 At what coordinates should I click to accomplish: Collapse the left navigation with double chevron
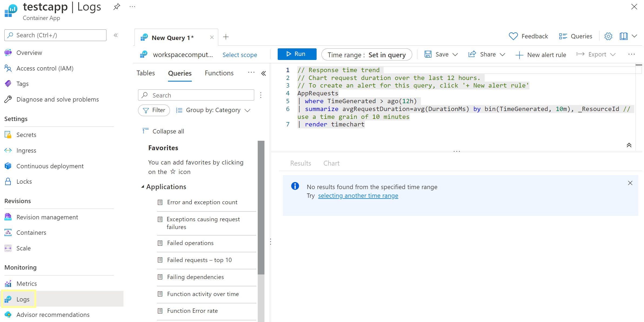click(116, 35)
